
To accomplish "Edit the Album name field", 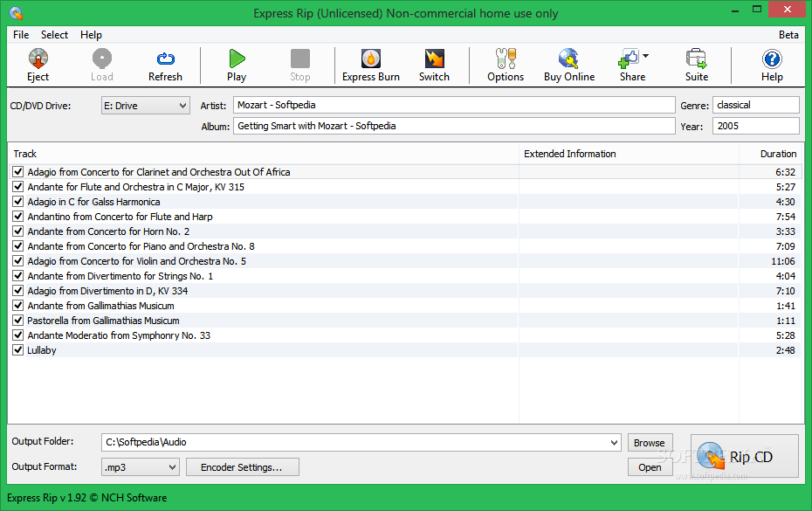I will [x=454, y=126].
